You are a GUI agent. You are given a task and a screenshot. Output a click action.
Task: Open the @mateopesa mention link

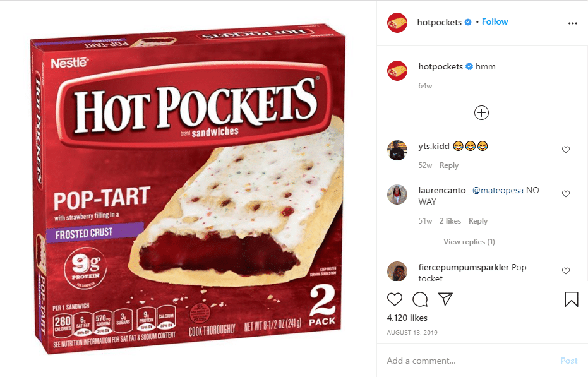point(498,190)
